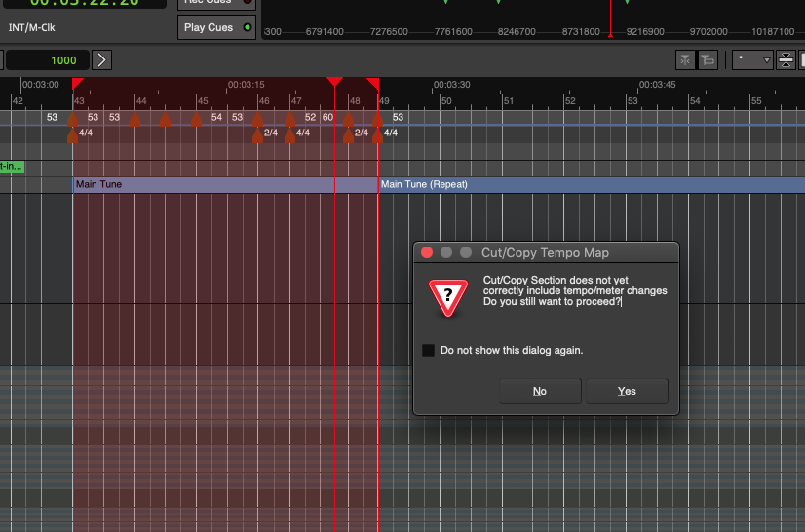Viewport: 805px width, 532px height.
Task: Toggle the Play Cues button
Action: (x=216, y=27)
